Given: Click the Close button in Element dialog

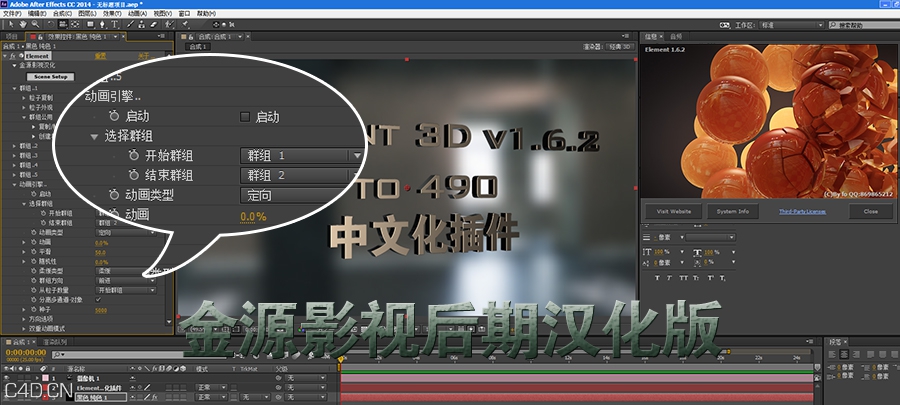Looking at the screenshot, I should (x=870, y=211).
